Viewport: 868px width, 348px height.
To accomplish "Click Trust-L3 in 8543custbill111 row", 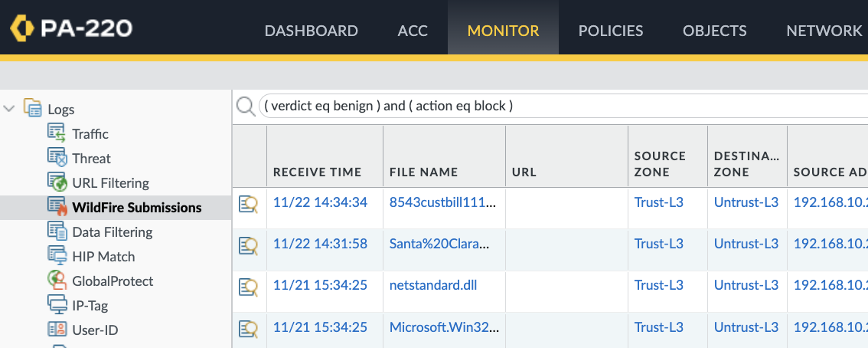I will (x=659, y=202).
